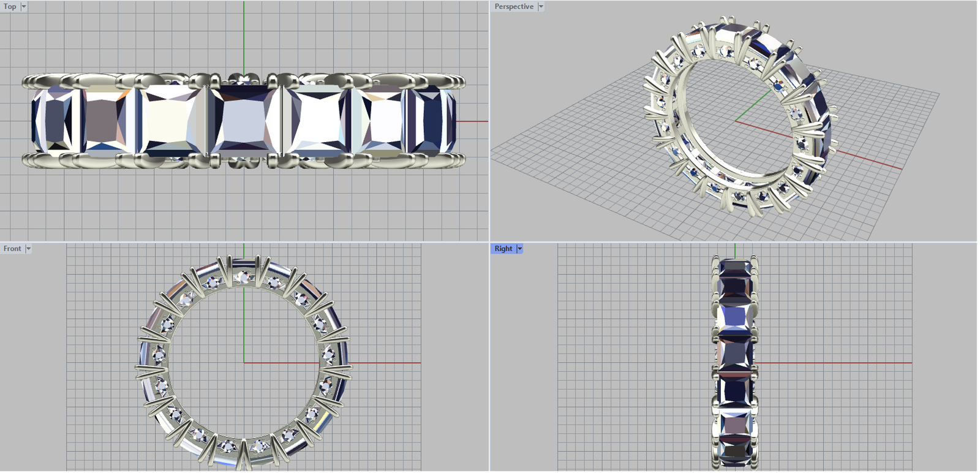The width and height of the screenshot is (980, 473).
Task: Expand the Right viewport dropdown arrow
Action: coord(519,249)
